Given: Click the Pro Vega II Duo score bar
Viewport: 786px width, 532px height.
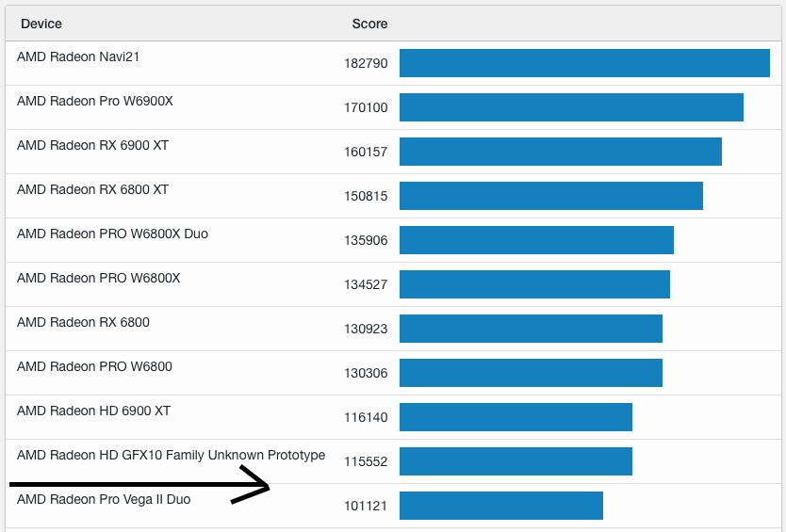Looking at the screenshot, I should tap(501, 506).
